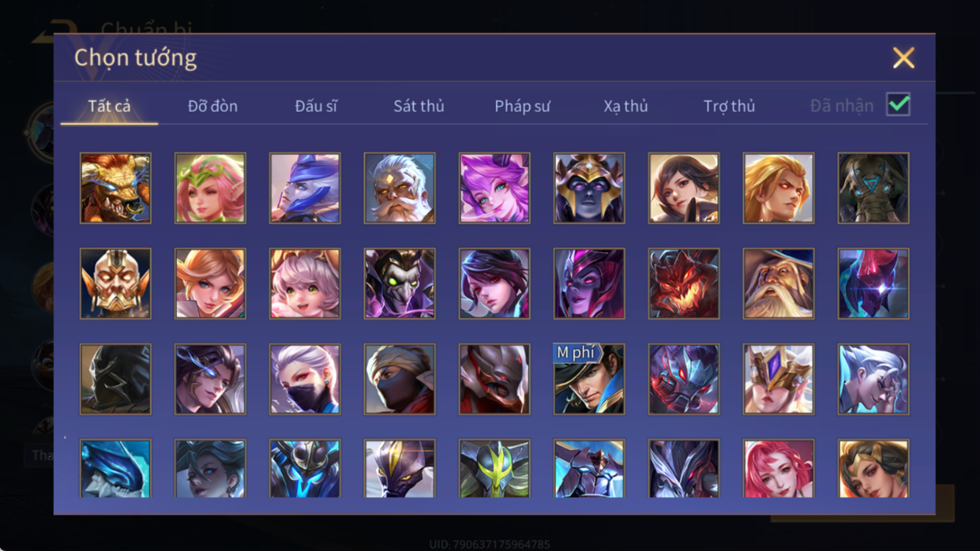Select the golden-masked hero with pointed ears
Image resolution: width=980 pixels, height=551 pixels.
click(116, 284)
